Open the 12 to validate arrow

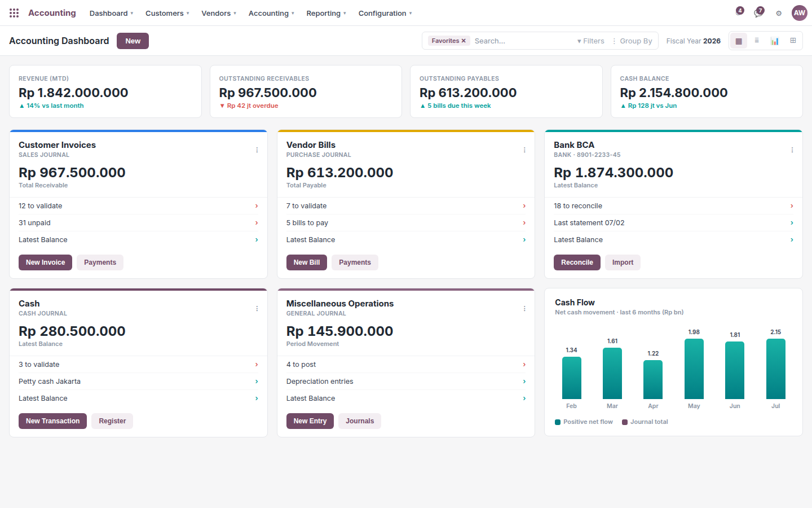click(x=257, y=206)
